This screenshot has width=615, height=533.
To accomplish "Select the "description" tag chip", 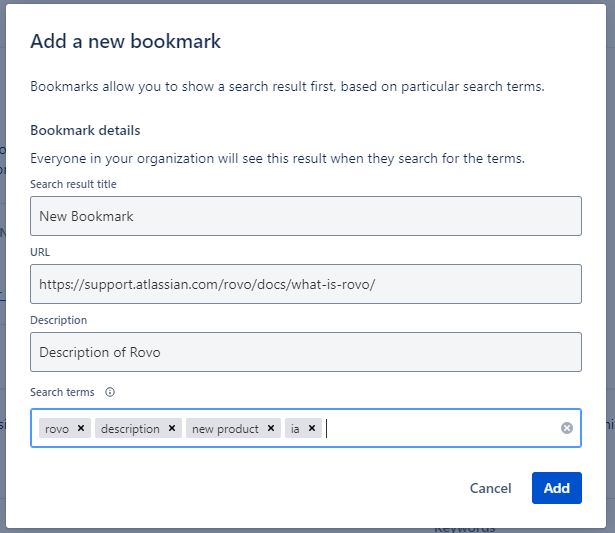I will [x=130, y=428].
